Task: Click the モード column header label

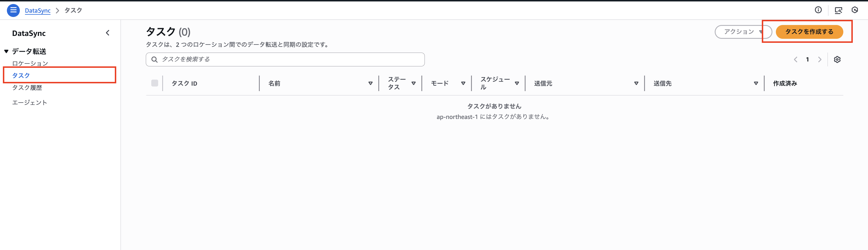Action: point(440,83)
